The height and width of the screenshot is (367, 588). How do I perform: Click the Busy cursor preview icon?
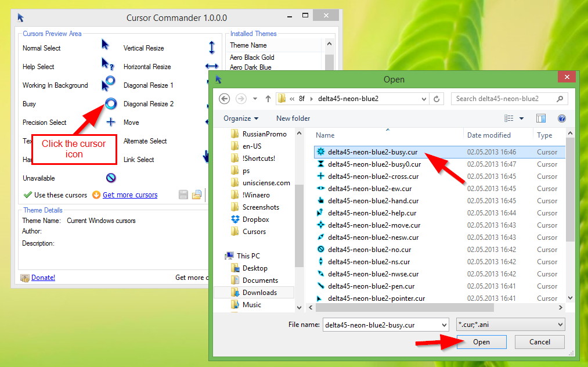111,103
